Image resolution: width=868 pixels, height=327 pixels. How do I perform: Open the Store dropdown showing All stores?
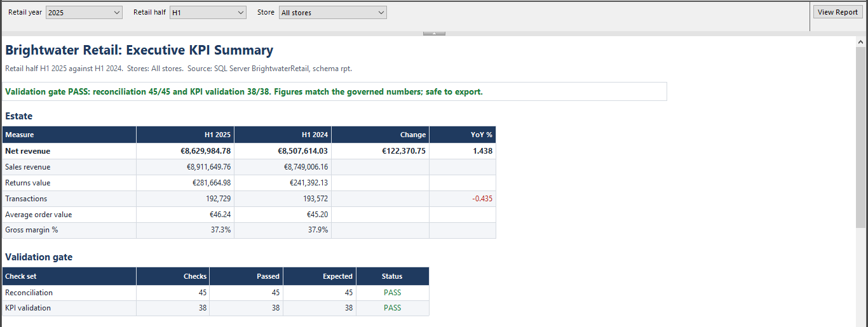[x=332, y=12]
